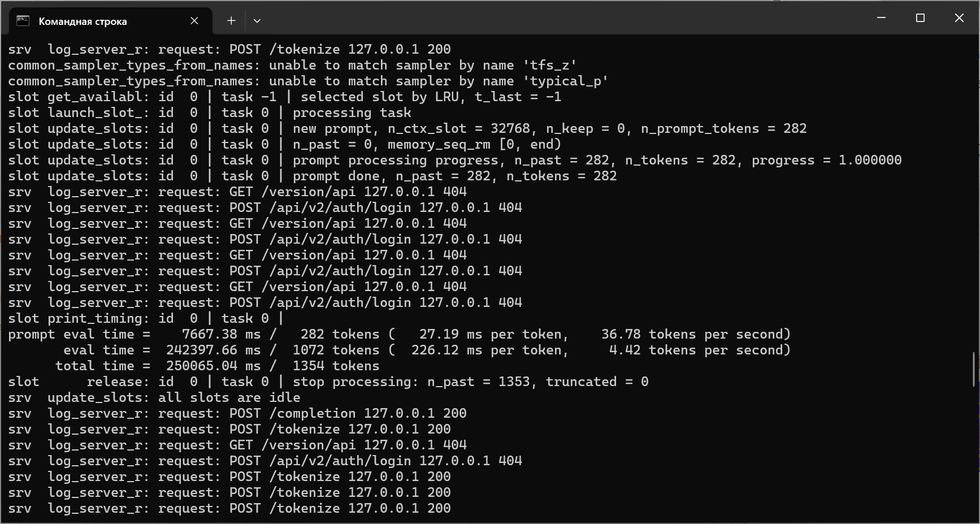
Task: Maximize the terminal window
Action: pos(920,18)
